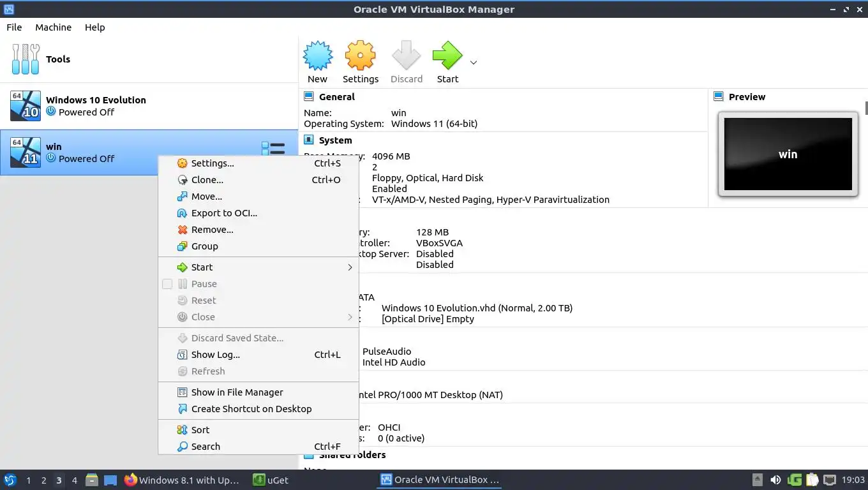The image size is (868, 490).
Task: Choose Export to OCI... entry
Action: click(258, 213)
